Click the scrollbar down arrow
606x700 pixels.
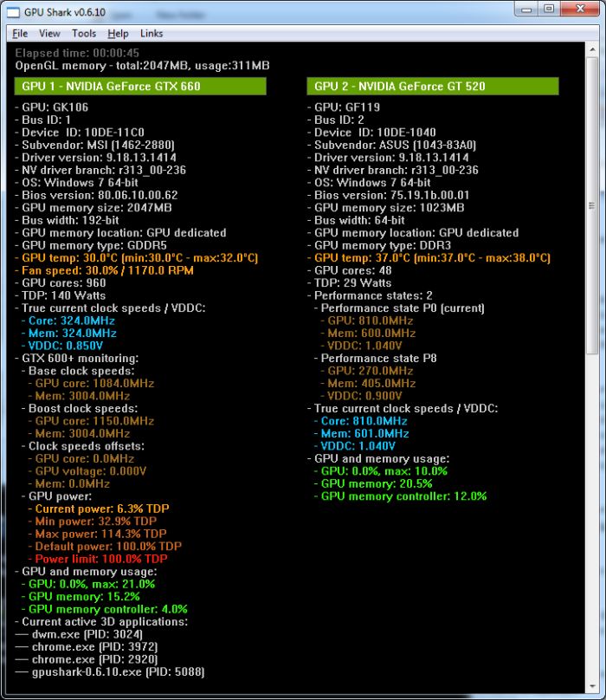592,686
